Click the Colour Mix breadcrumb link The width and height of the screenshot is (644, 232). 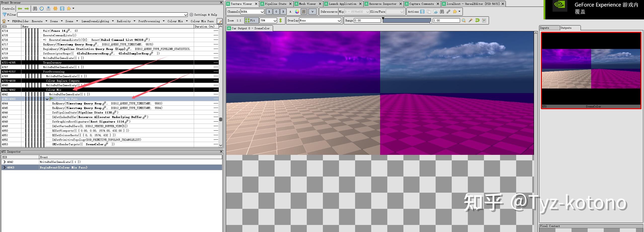[175, 21]
